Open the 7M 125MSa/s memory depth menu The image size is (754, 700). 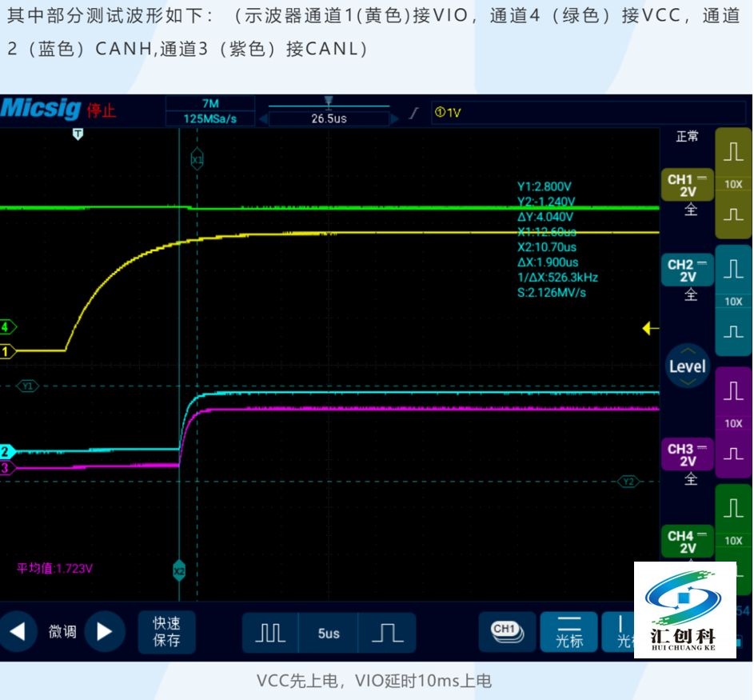(x=210, y=111)
